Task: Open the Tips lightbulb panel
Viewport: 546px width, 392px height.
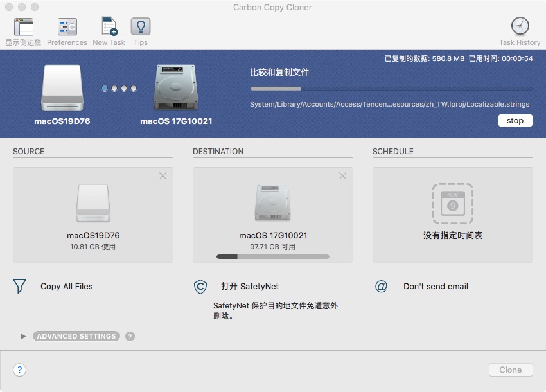Action: pyautogui.click(x=140, y=27)
